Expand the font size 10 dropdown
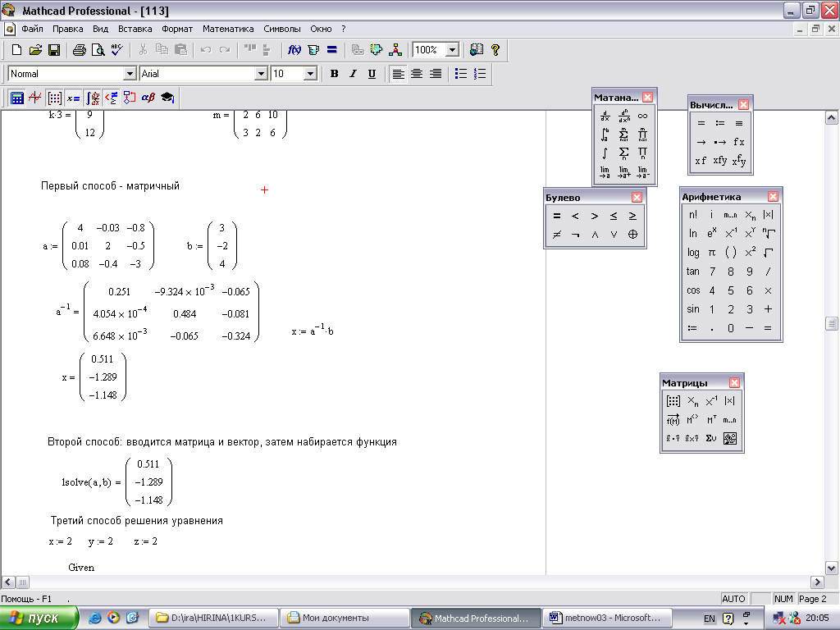Viewport: 840px width, 630px height. 310,74
